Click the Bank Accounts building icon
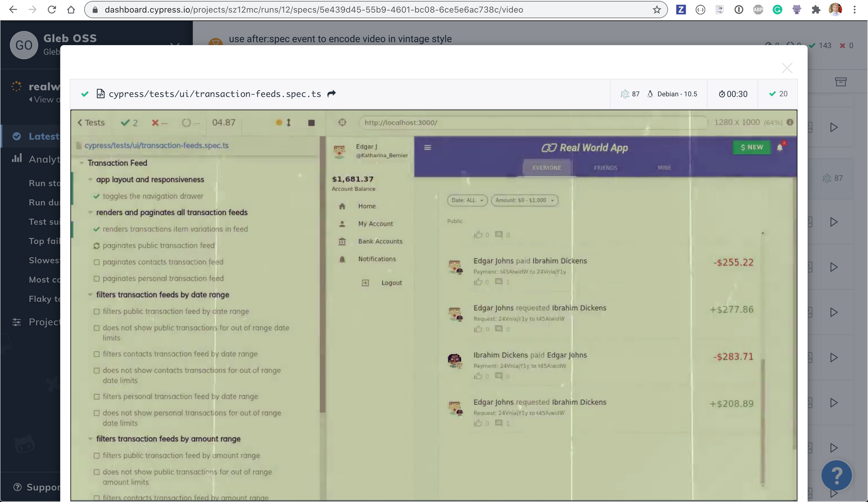Viewport: 868px width, 502px height. coord(342,241)
